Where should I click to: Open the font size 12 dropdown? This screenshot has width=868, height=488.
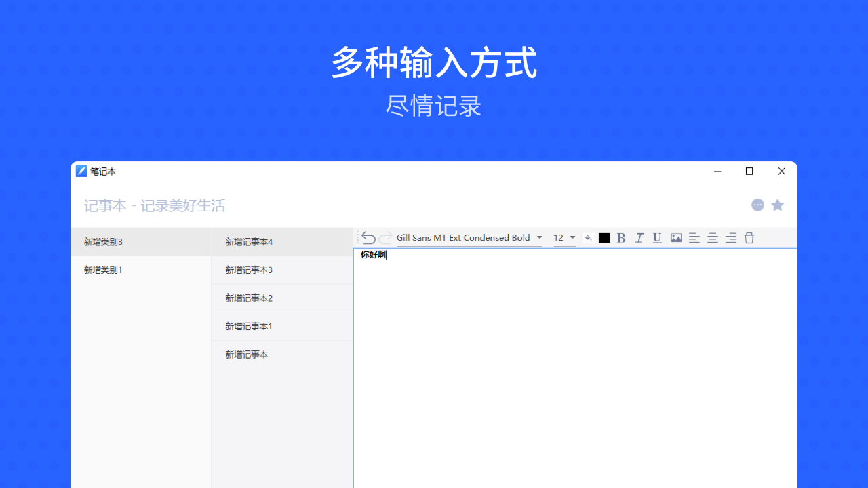coord(564,238)
